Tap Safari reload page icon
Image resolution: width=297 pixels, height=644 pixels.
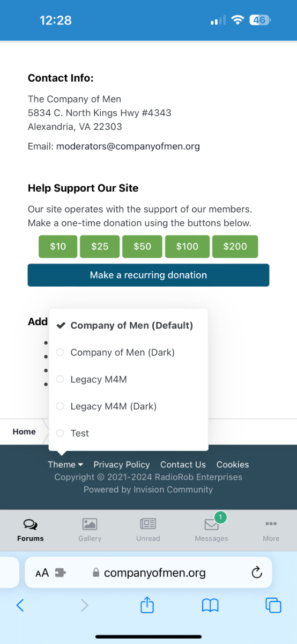tap(257, 573)
